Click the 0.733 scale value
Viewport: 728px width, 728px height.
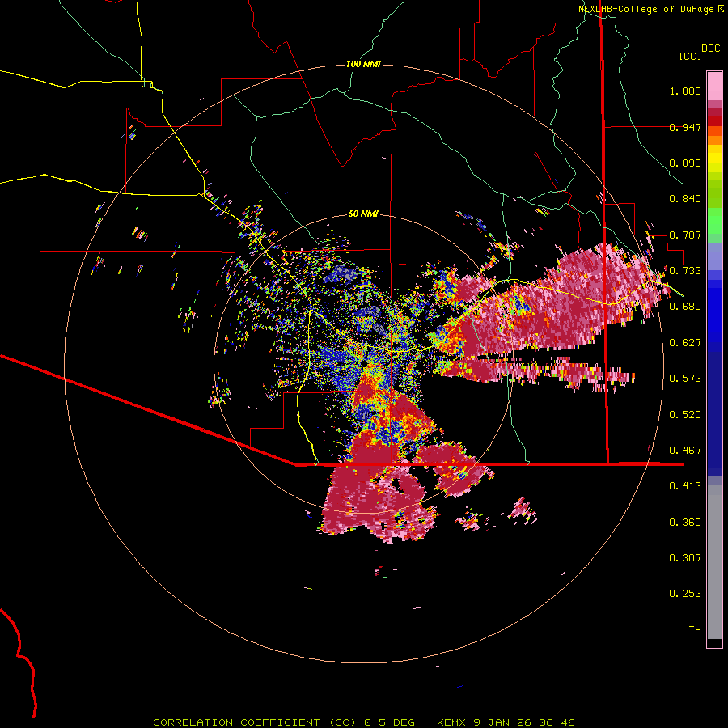click(685, 271)
